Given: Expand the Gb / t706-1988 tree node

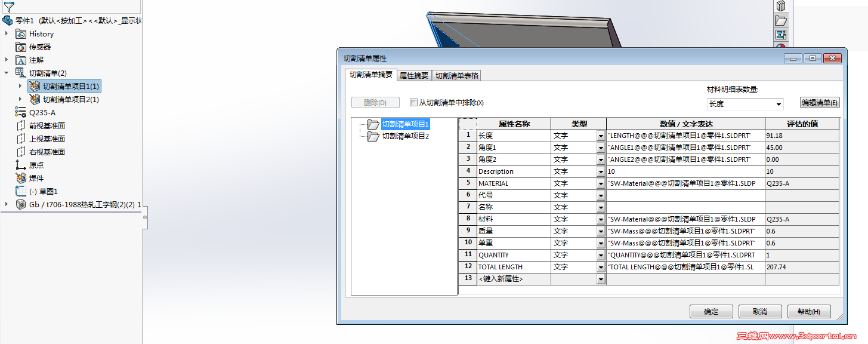Looking at the screenshot, I should pyautogui.click(x=7, y=205).
